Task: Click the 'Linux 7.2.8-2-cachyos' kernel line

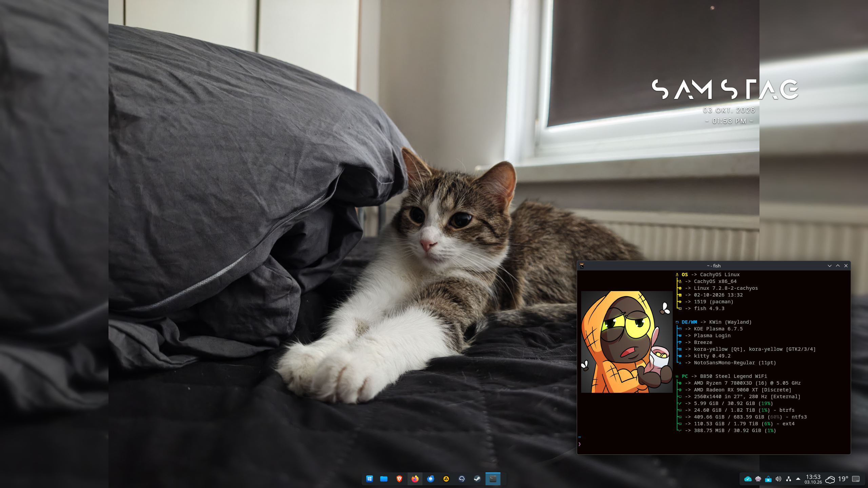Action: (x=726, y=288)
